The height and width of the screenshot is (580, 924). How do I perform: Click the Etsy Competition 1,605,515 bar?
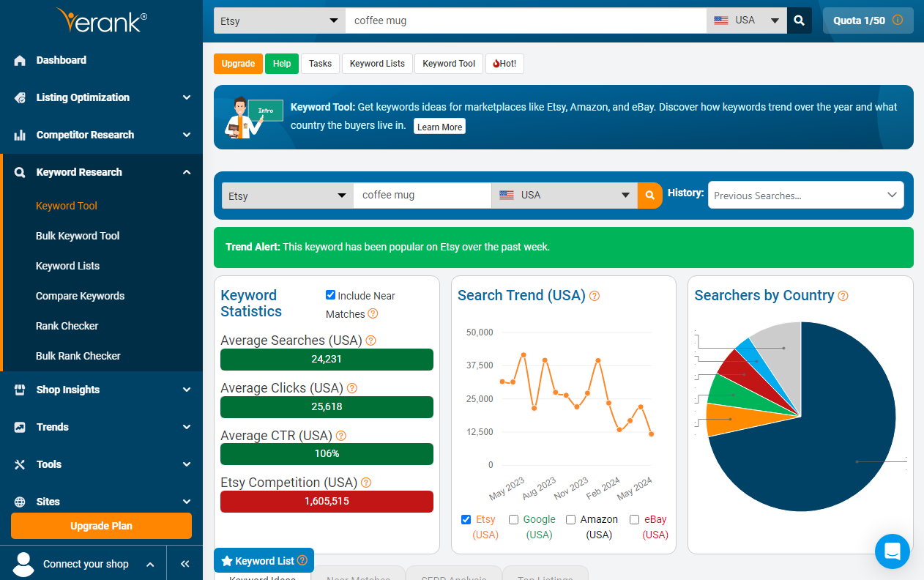click(327, 502)
